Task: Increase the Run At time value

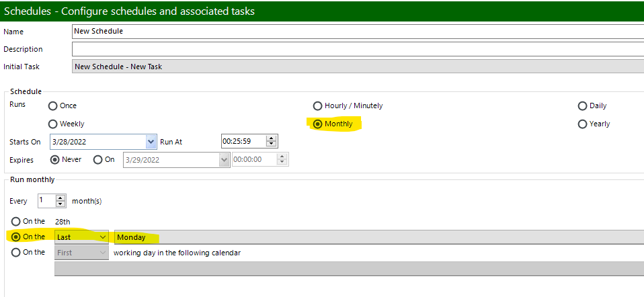Action: tap(272, 138)
